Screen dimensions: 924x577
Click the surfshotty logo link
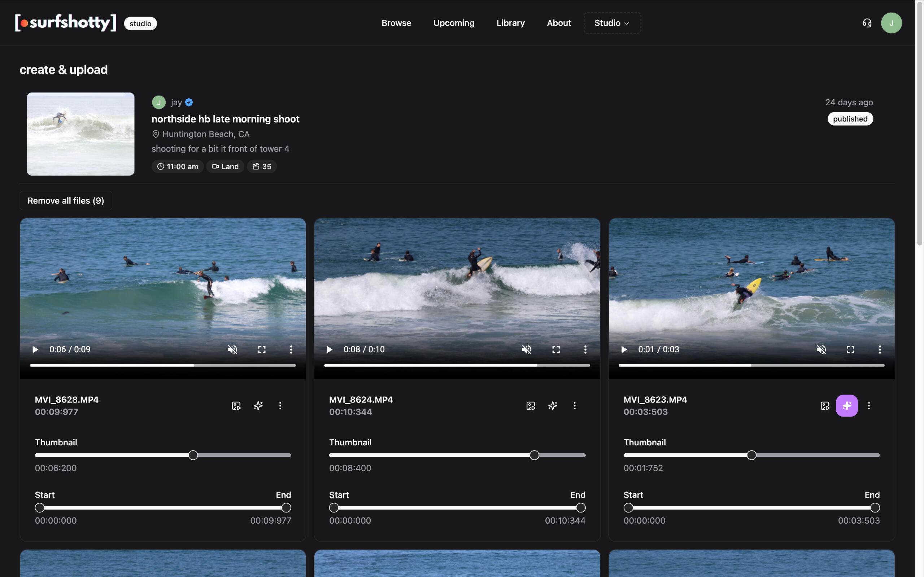point(65,23)
